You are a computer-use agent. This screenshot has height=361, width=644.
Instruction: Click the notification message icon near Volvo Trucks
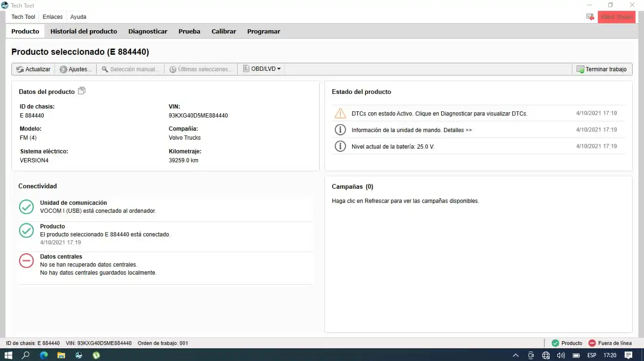click(590, 17)
